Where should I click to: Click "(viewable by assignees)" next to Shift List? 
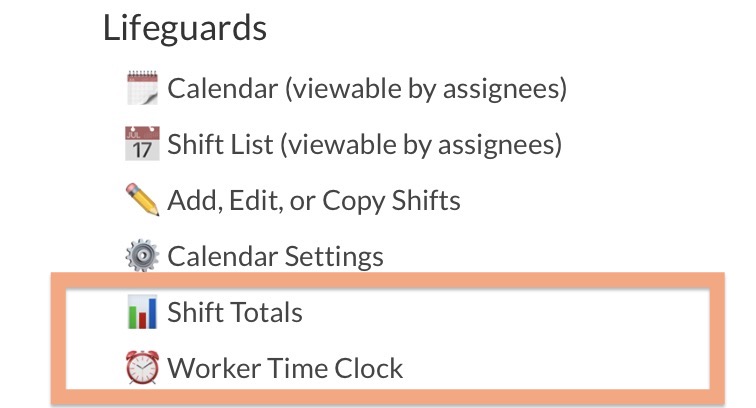click(421, 145)
